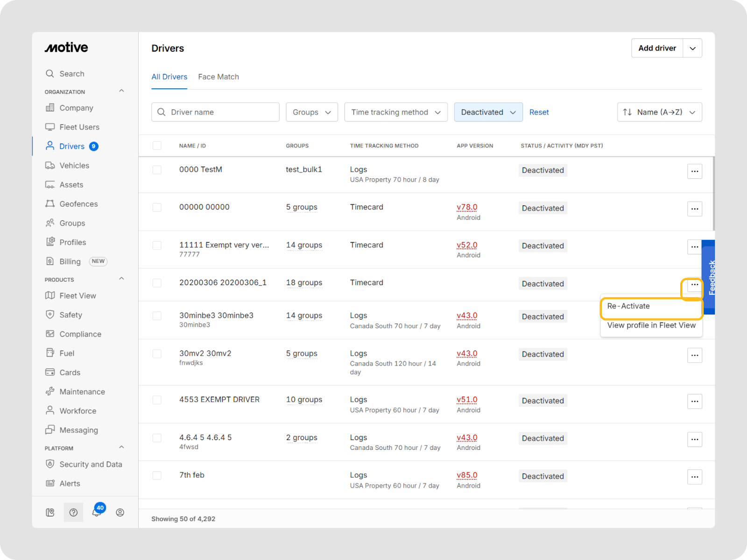
Task: Open Maintenance in the sidebar
Action: point(82,392)
